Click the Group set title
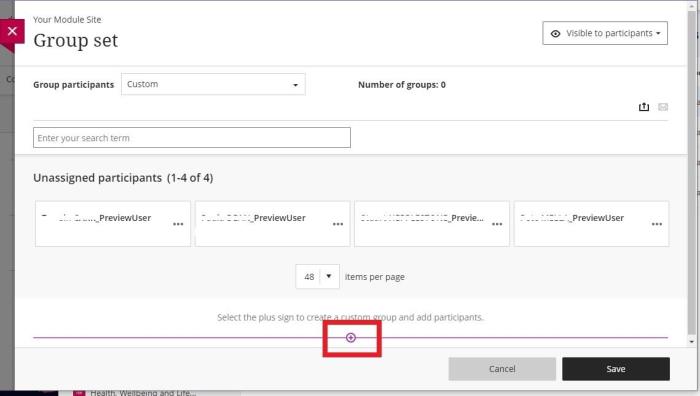Viewport: 700px width, 396px height. (75, 41)
